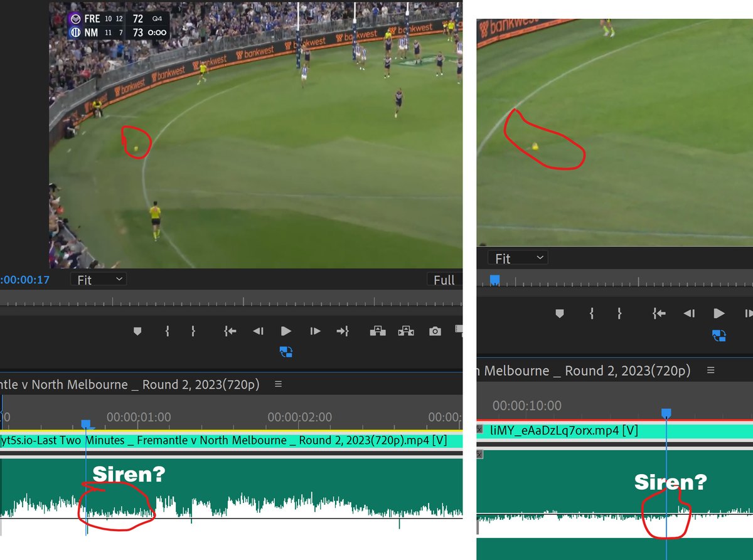Open the sequence panel menu in the left timeline

pos(278,384)
